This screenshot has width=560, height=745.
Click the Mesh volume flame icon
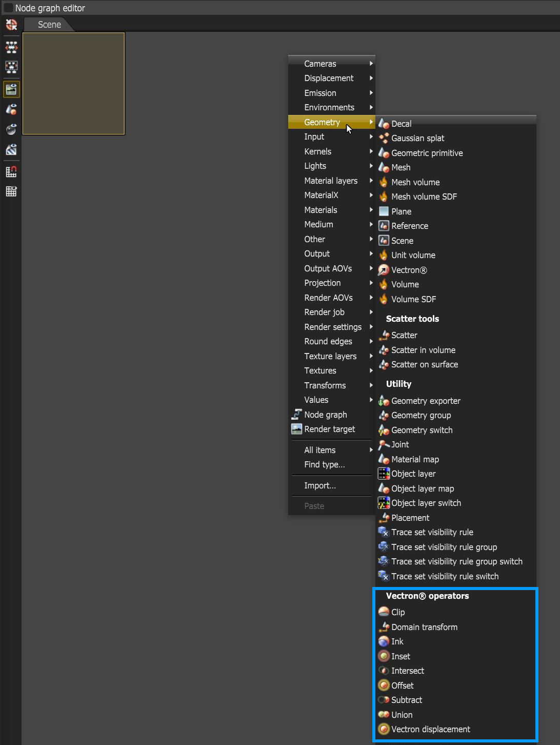(384, 182)
